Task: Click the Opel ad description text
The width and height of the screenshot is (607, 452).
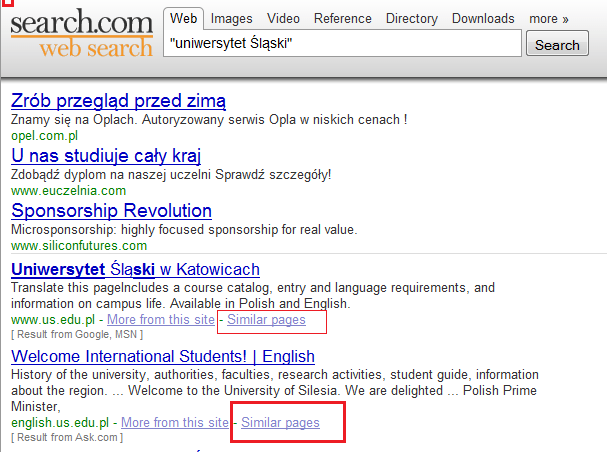Action: coord(209,120)
